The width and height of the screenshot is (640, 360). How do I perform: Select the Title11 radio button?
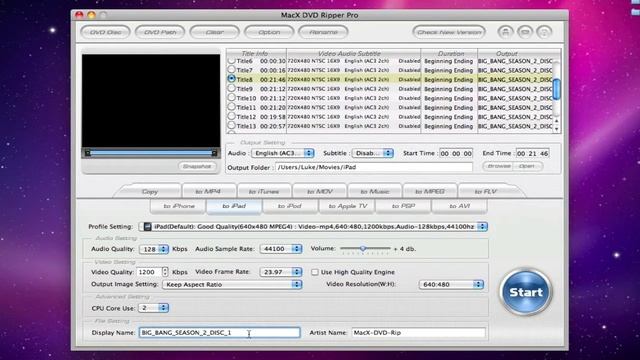[231, 107]
